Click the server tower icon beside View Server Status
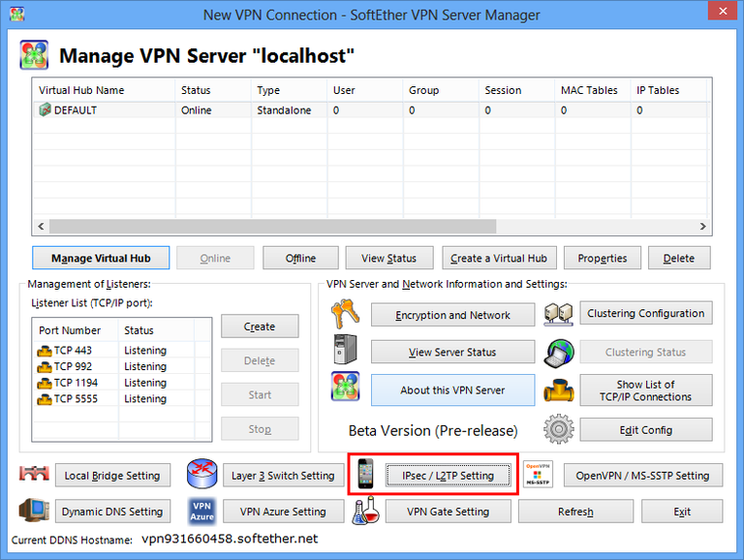Image resolution: width=744 pixels, height=560 pixels. tap(345, 350)
